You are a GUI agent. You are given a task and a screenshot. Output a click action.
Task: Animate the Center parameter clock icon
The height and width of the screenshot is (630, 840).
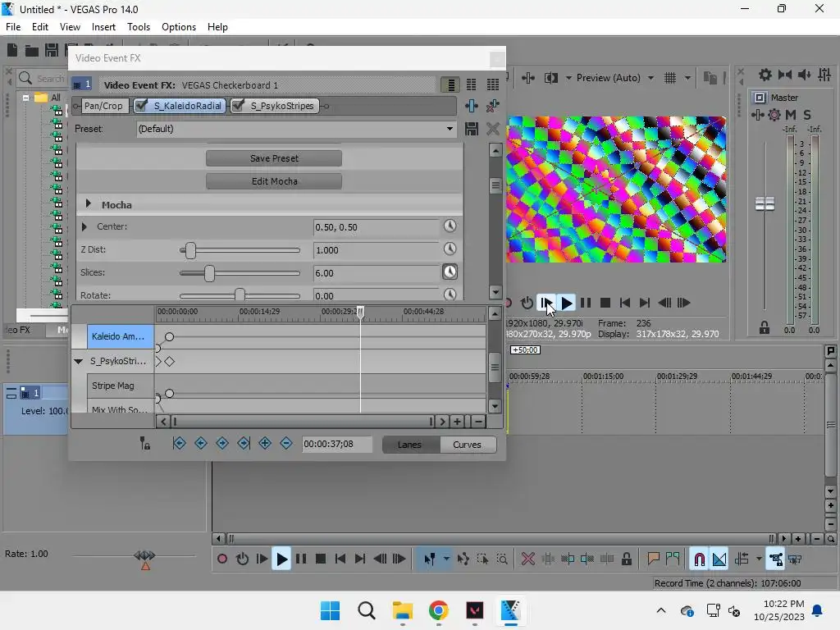coord(450,226)
